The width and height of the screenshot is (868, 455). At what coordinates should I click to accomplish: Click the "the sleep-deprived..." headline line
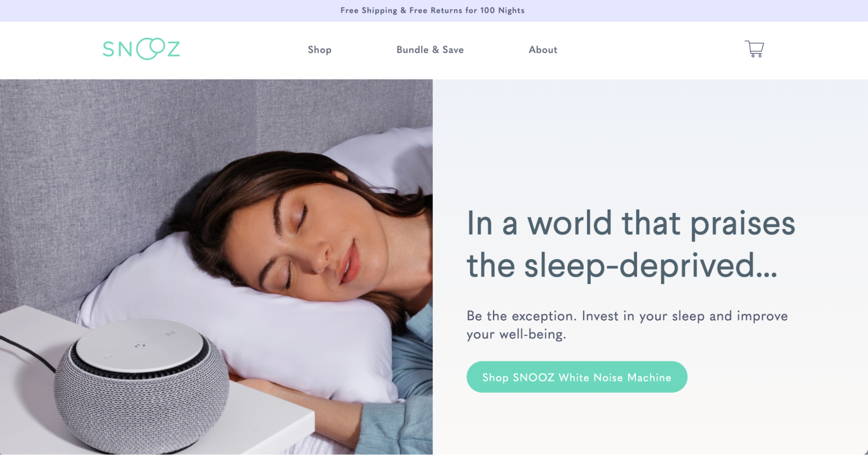[622, 266]
